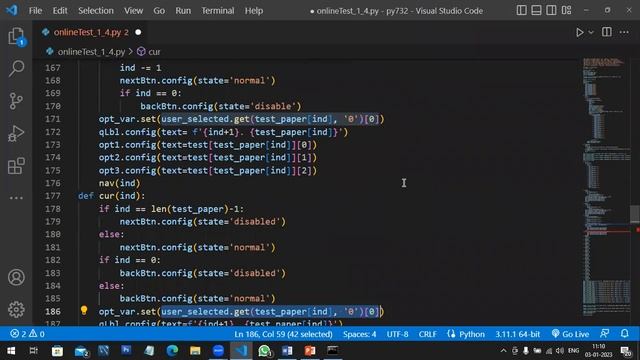The image size is (640, 360).
Task: Click the editor vertical scrollbar thumb
Action: (635, 214)
